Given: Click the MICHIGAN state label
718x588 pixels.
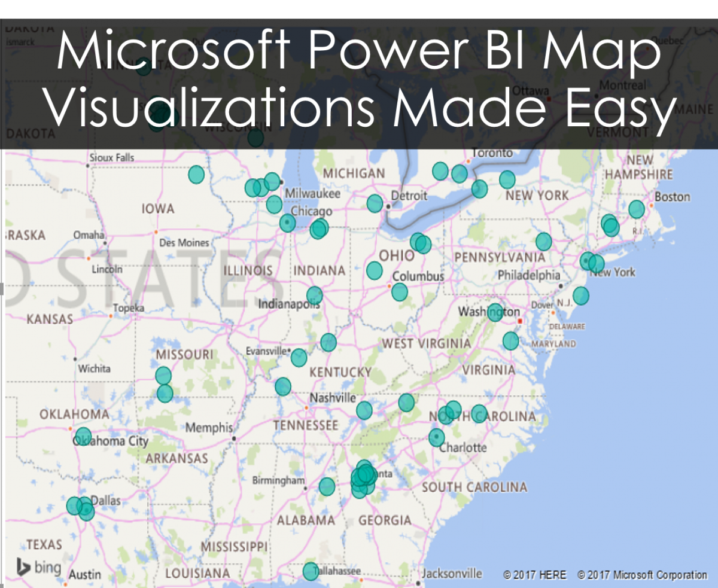Looking at the screenshot, I should [354, 173].
